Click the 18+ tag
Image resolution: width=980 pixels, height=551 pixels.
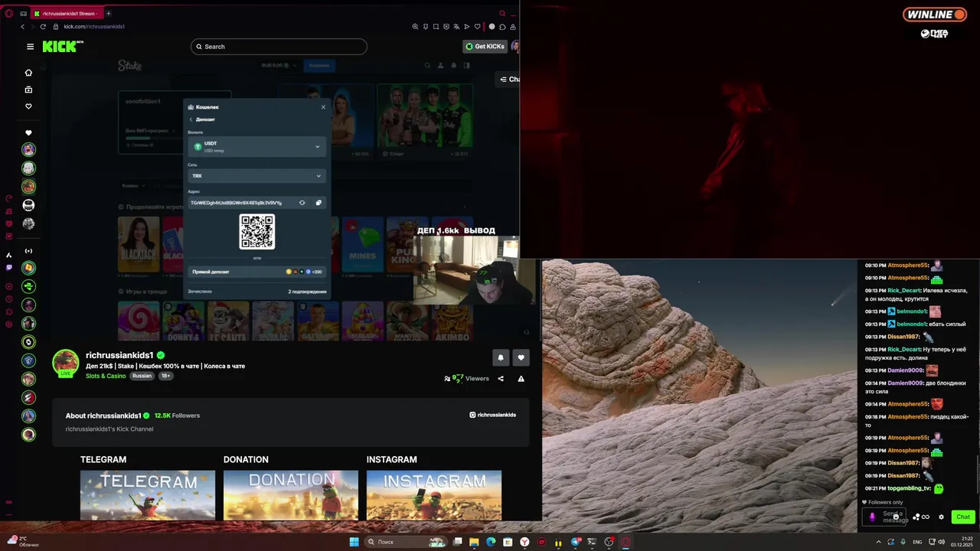(x=165, y=376)
